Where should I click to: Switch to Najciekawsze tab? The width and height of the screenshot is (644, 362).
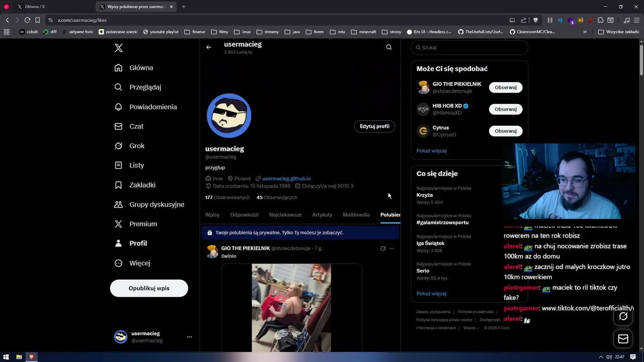point(285,215)
